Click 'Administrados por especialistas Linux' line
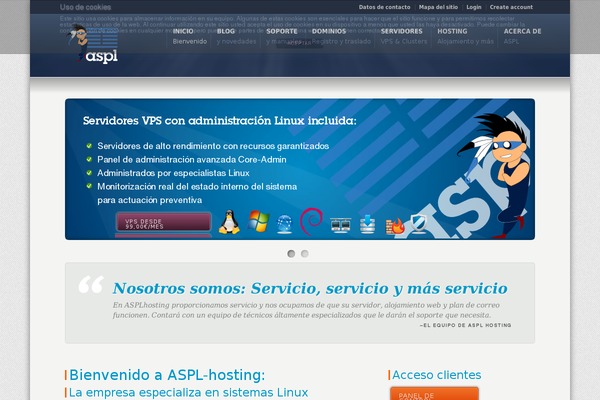Image resolution: width=600 pixels, height=400 pixels. point(173,173)
